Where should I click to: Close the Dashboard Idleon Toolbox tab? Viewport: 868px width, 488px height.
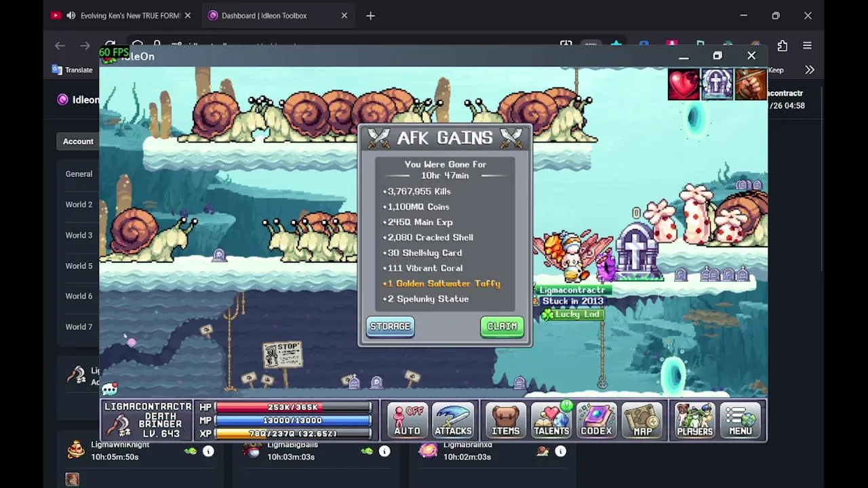coord(344,16)
